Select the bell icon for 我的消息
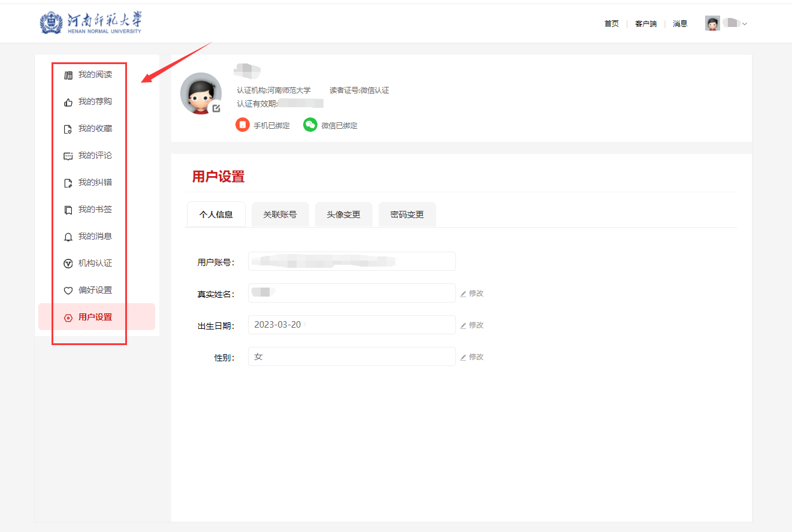 point(68,237)
